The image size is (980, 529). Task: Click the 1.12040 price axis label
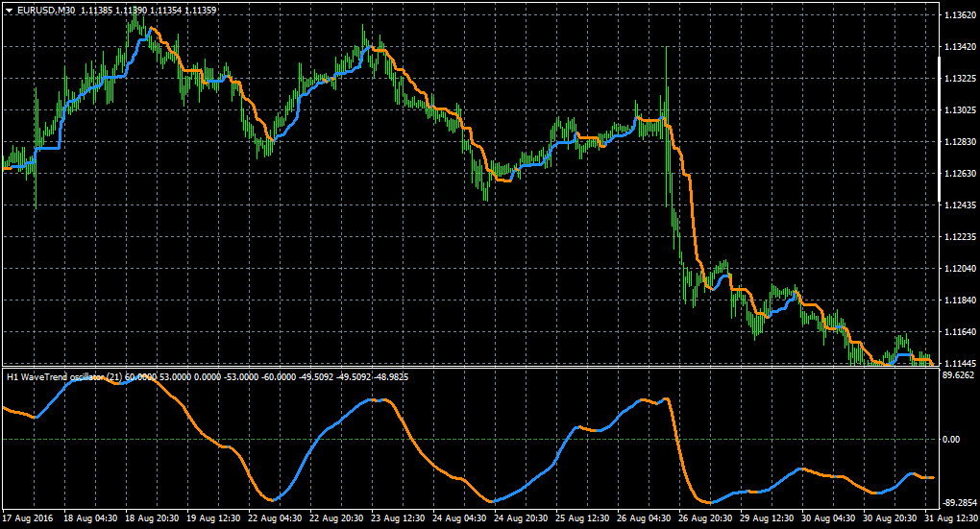click(x=960, y=269)
